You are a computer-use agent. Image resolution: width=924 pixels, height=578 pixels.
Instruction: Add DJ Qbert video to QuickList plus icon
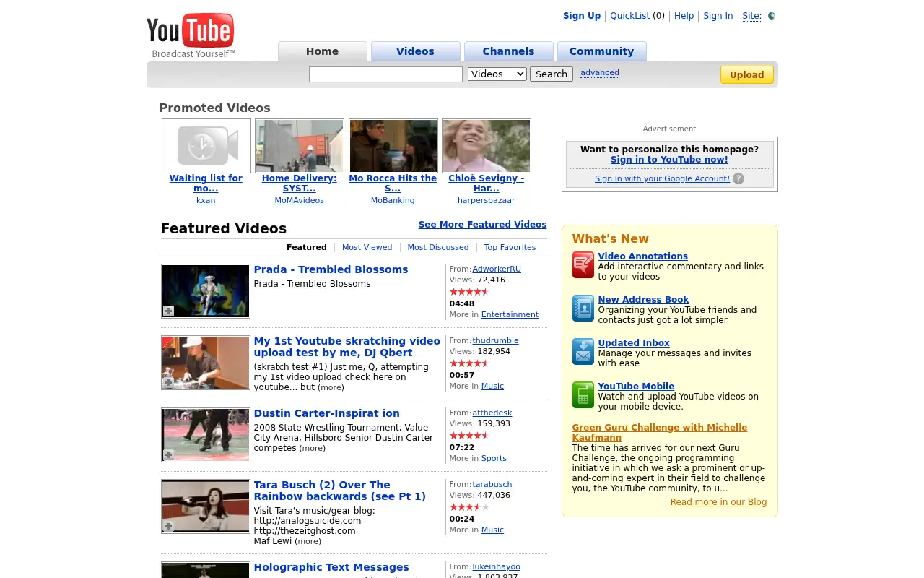[168, 383]
